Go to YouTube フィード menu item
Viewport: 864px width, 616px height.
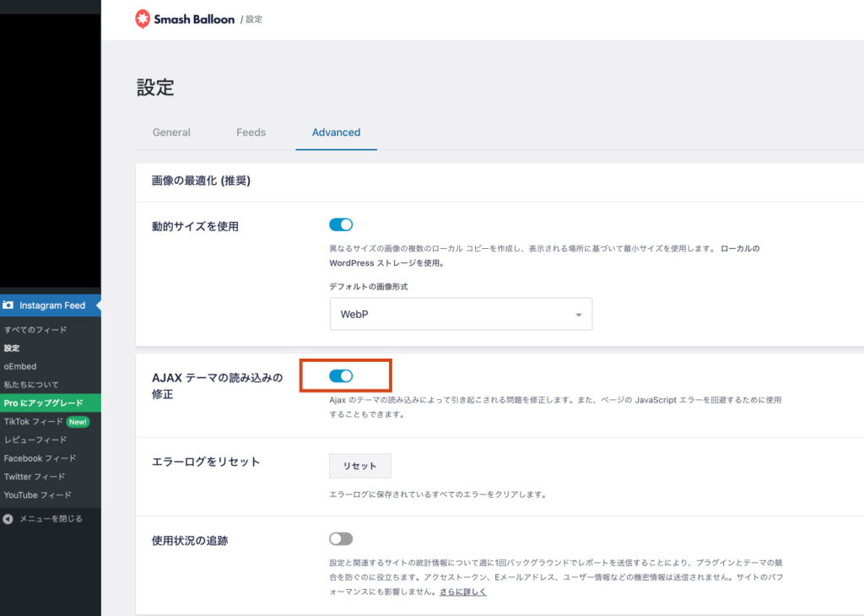tap(38, 495)
